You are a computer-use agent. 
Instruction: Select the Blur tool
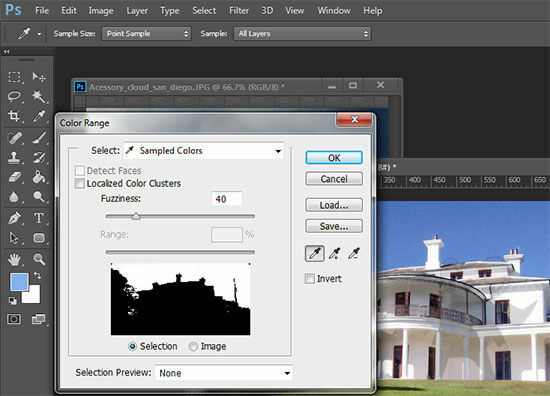tap(14, 197)
